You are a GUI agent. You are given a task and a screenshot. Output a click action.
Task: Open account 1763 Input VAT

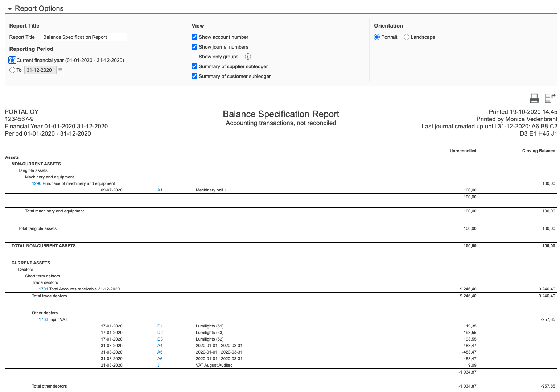pos(43,319)
